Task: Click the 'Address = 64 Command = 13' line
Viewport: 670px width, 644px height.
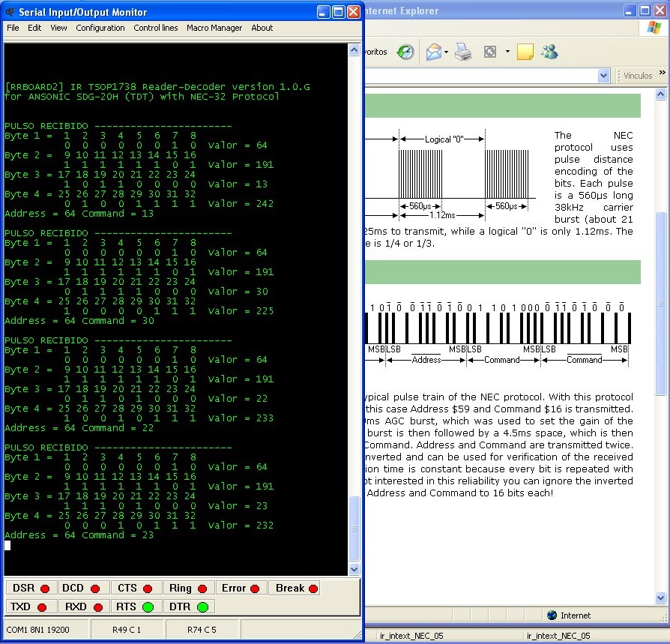Action: 79,214
